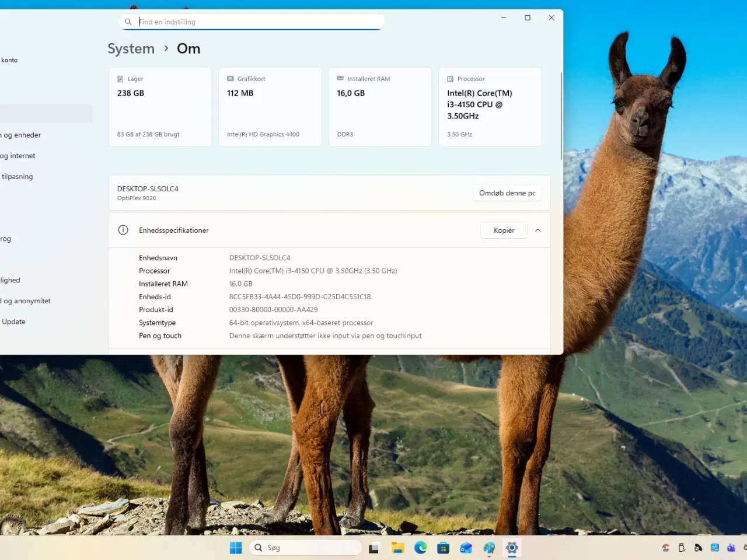Launch Microsoft Edge from the taskbar
Viewport: 747px width, 560px height.
pyautogui.click(x=420, y=548)
